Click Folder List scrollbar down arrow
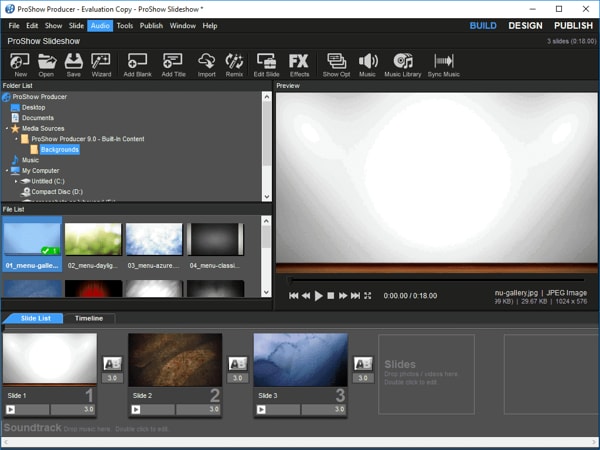Image resolution: width=600 pixels, height=450 pixels. (x=267, y=197)
